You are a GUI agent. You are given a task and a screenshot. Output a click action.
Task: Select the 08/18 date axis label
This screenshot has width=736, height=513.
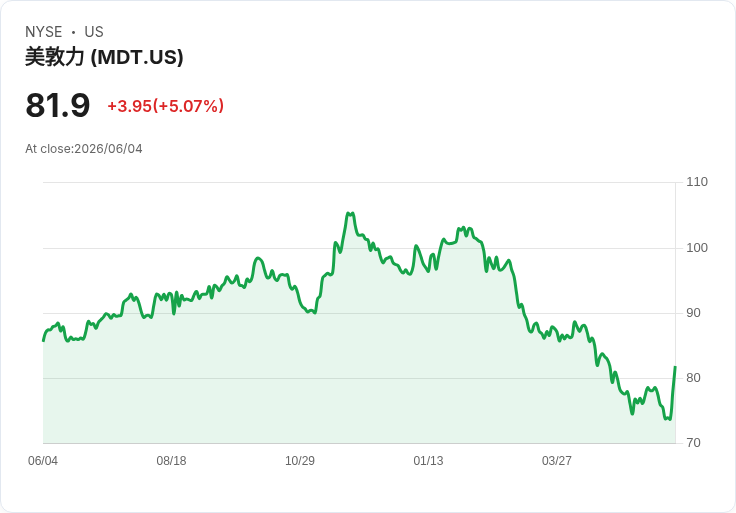(171, 461)
